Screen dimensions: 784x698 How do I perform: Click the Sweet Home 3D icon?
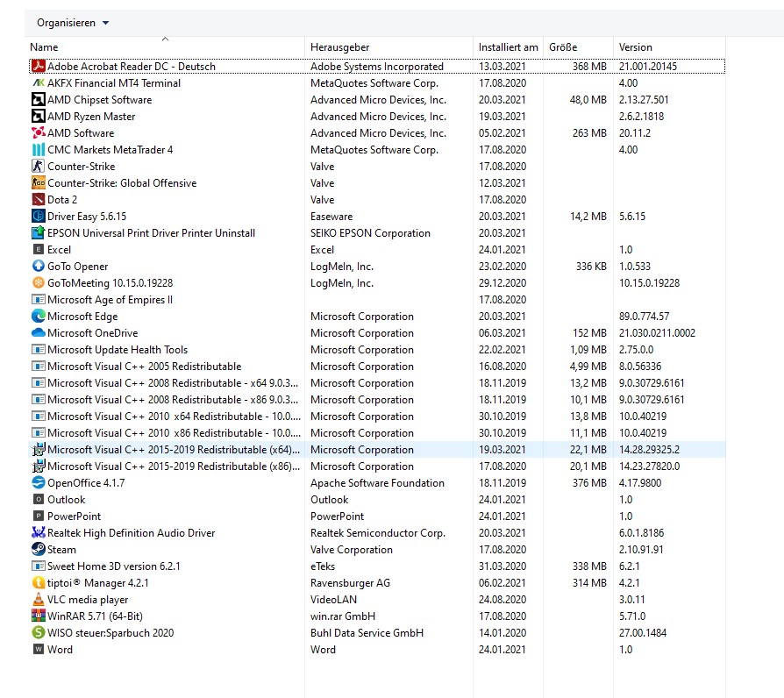tap(38, 566)
